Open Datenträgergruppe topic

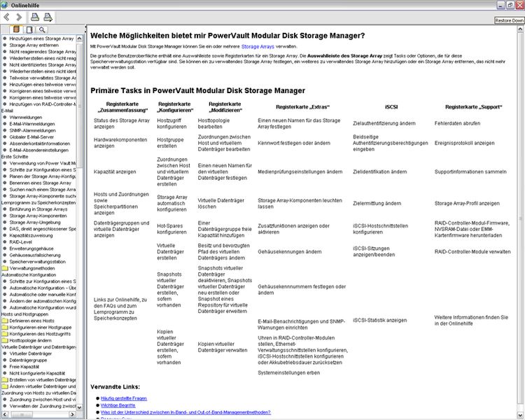(28, 360)
